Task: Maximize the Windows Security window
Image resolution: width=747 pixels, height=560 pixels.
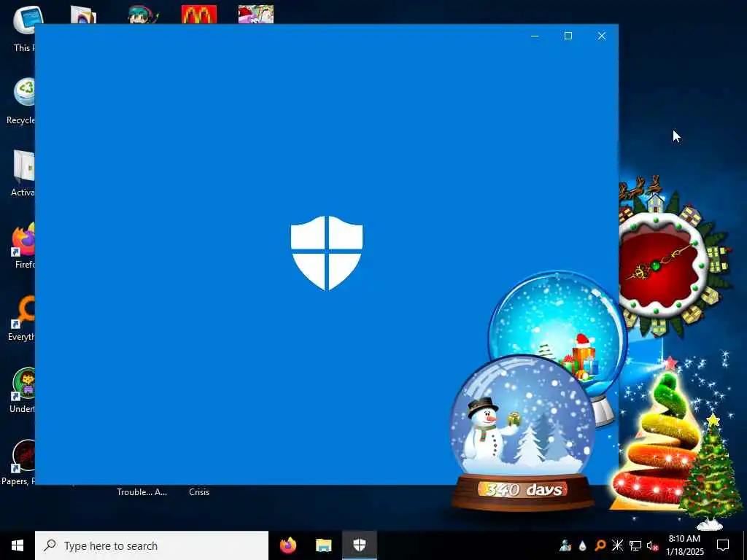Action: (x=568, y=36)
